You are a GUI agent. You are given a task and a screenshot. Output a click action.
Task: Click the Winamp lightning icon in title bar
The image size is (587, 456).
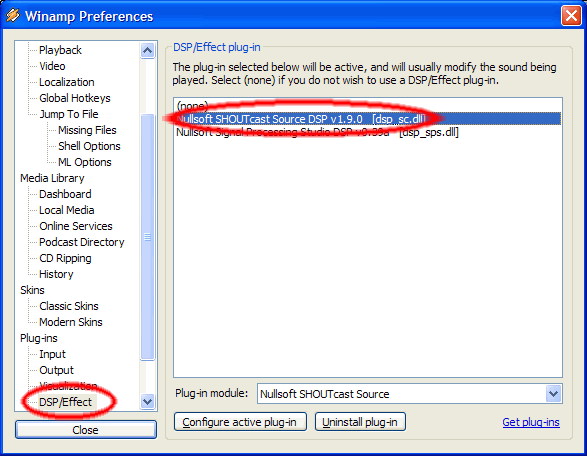(13, 16)
